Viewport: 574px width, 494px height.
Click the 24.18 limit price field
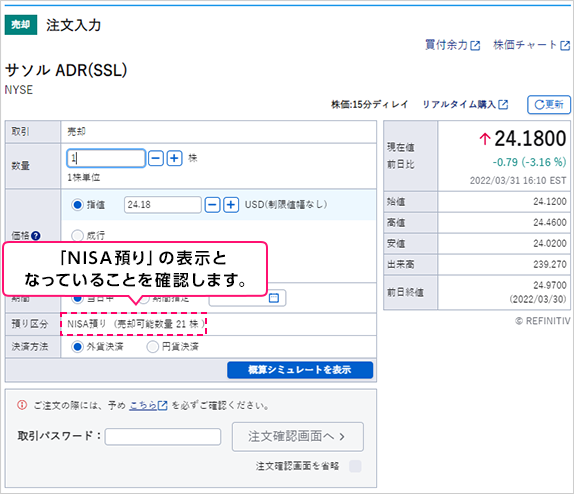pyautogui.click(x=163, y=205)
